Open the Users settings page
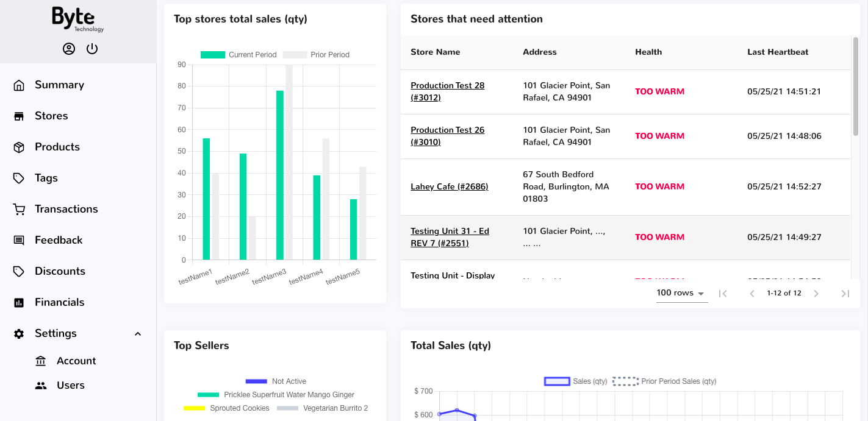Screen dimensions: 868x421 (x=71, y=386)
